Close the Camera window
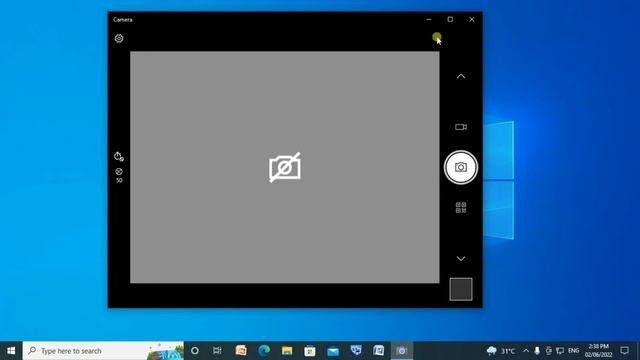640x360 pixels. point(471,19)
